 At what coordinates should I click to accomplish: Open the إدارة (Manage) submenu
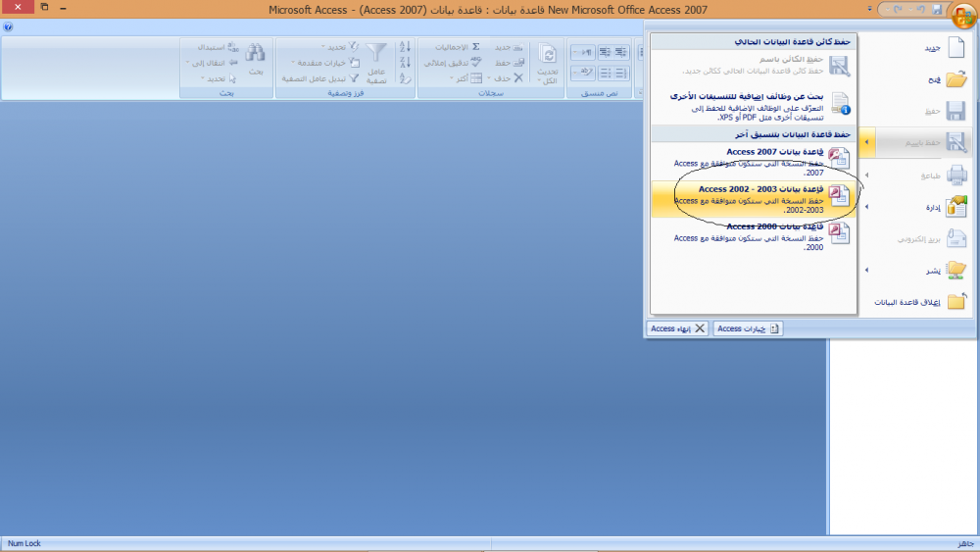click(x=917, y=207)
